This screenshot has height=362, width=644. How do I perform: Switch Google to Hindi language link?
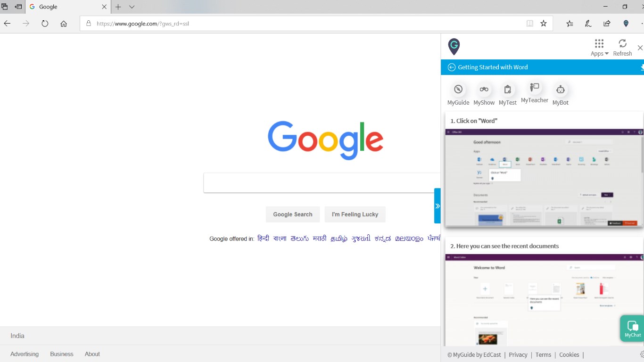263,239
